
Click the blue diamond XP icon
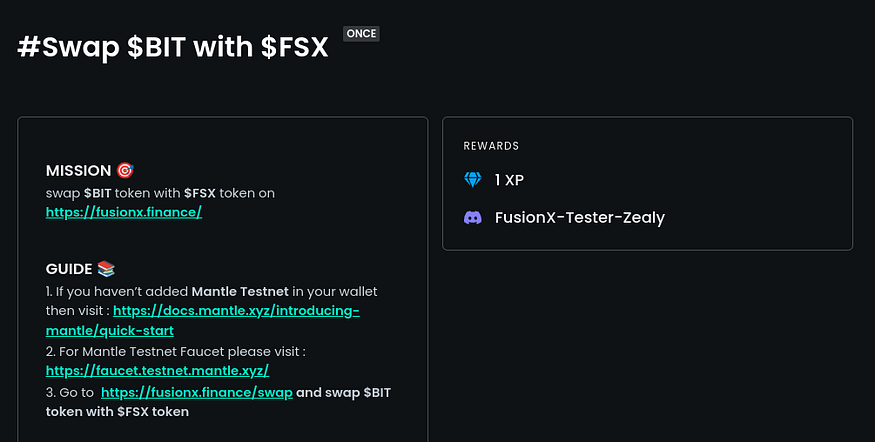[x=473, y=180]
